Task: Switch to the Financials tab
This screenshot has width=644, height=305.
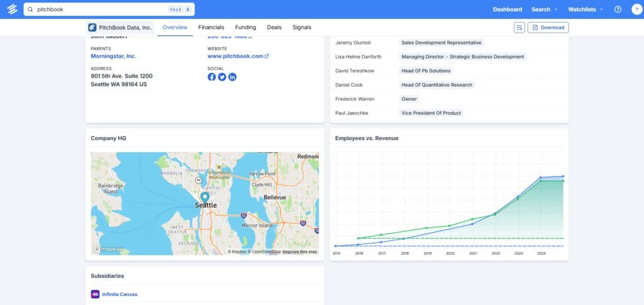Action: 211,28
